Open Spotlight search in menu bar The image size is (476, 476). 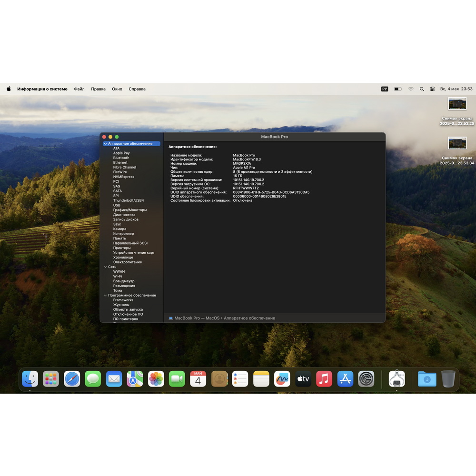pyautogui.click(x=422, y=89)
